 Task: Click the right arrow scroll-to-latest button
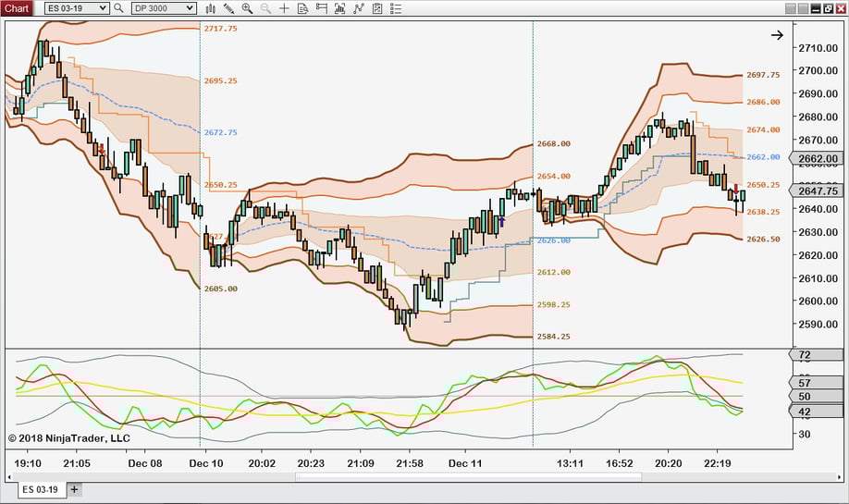(x=777, y=35)
